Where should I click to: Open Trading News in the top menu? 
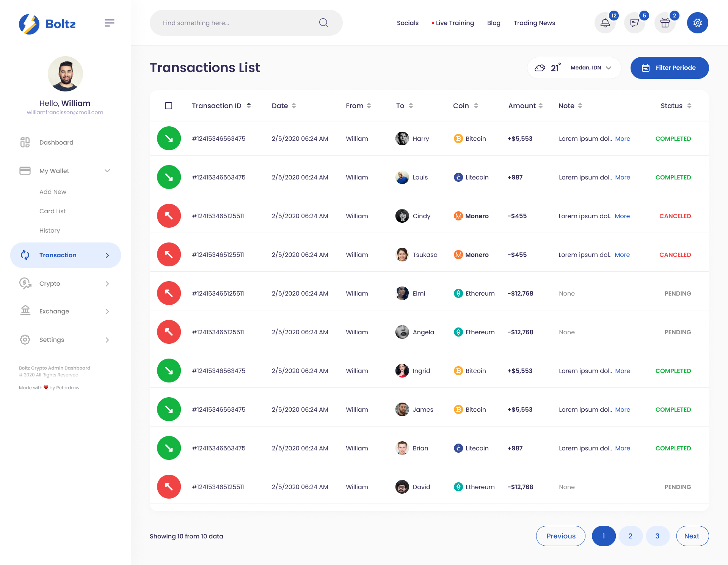click(x=534, y=23)
